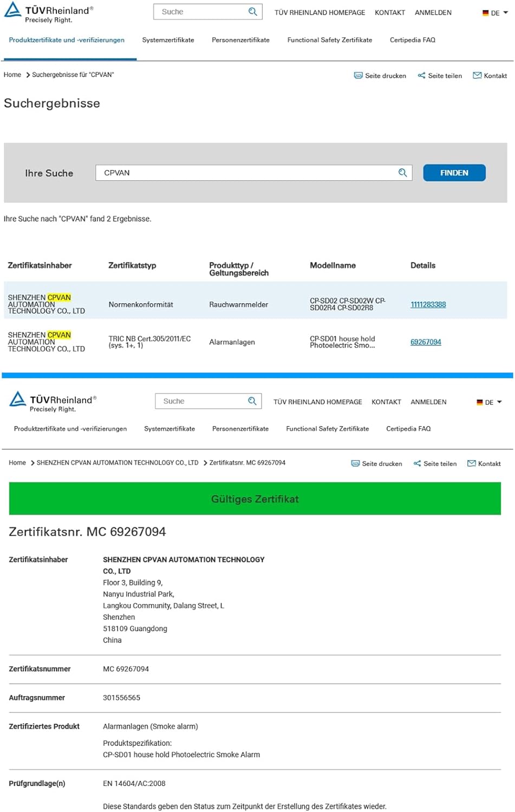Click the print icon beside upper Seite drucken
515x812 pixels.
358,76
